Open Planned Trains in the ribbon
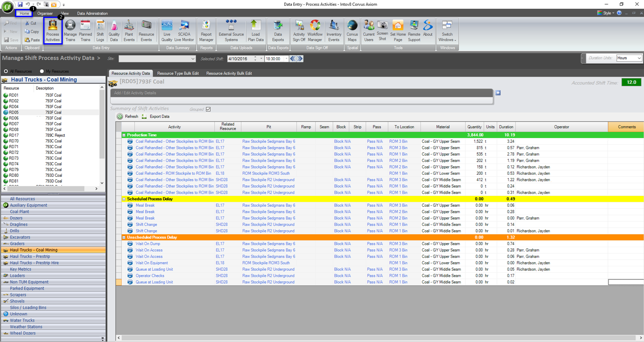This screenshot has width=644, height=342. (86, 31)
